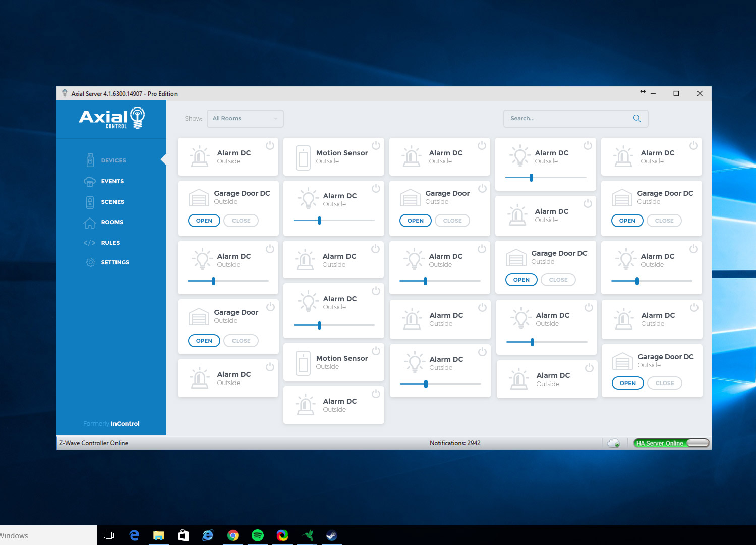Click the dimmer slider on the top-row Alarm DC light
756x545 pixels.
(531, 178)
